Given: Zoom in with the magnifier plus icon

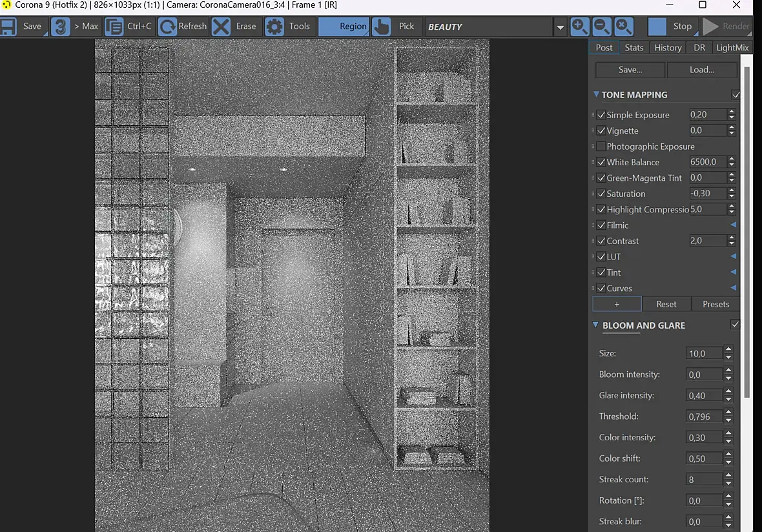Looking at the screenshot, I should 579,26.
